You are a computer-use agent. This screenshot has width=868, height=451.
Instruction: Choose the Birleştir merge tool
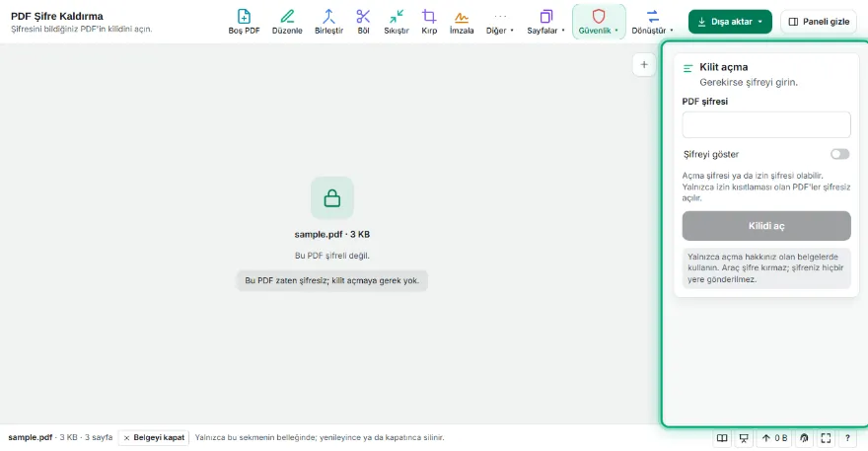point(328,22)
